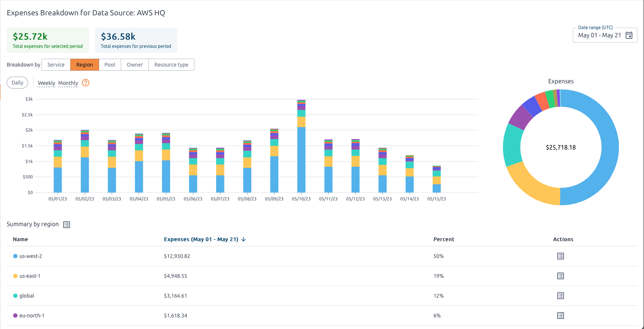644x329 pixels.
Task: Switch breakdown to Owner
Action: 135,65
